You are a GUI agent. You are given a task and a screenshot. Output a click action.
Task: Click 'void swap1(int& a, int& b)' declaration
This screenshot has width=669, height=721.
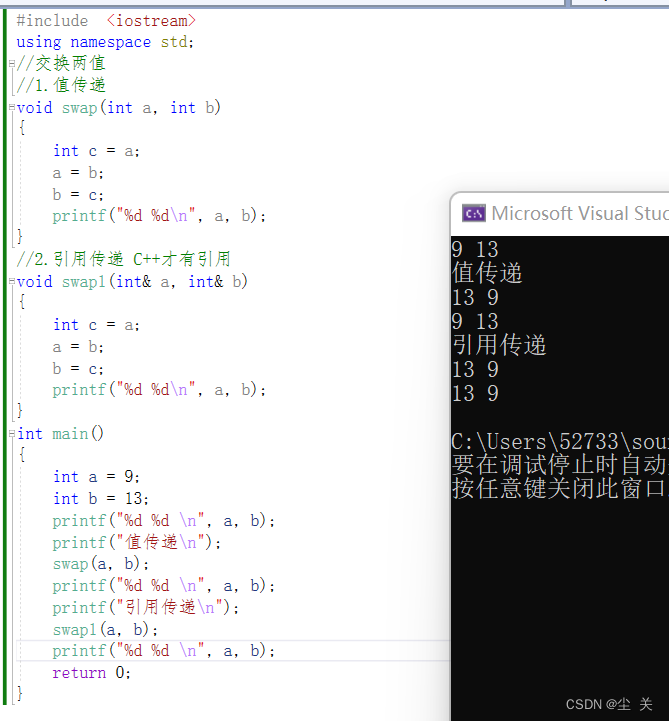tap(132, 282)
